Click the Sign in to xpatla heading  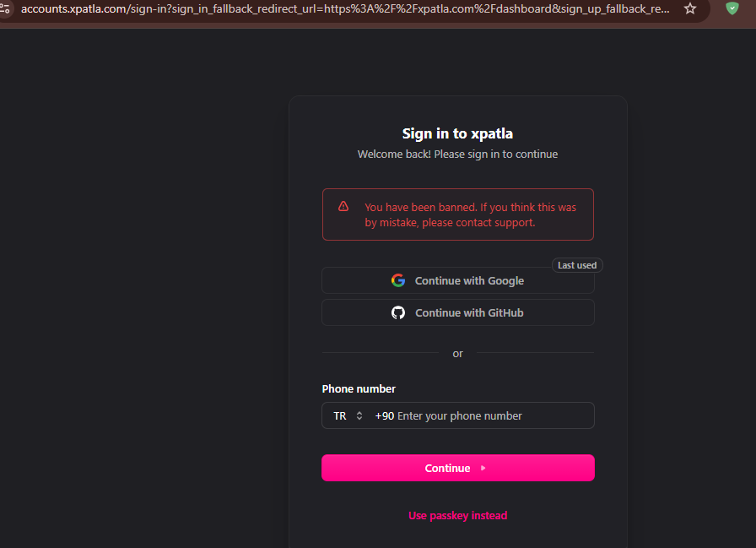click(457, 133)
